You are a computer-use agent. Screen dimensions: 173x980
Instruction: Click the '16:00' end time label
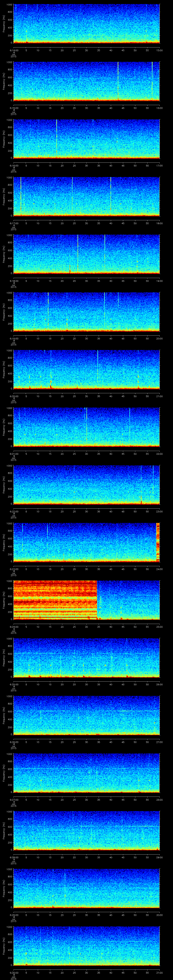(x=159, y=108)
